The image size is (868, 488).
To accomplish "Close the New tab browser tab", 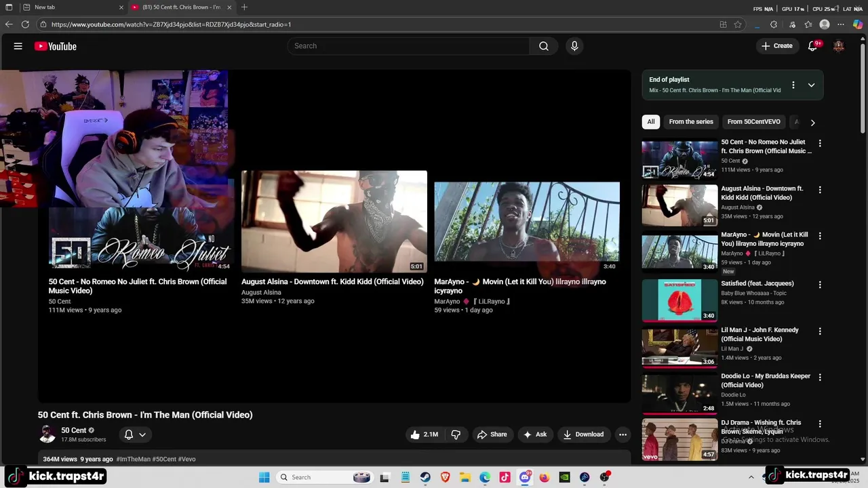I will [121, 7].
